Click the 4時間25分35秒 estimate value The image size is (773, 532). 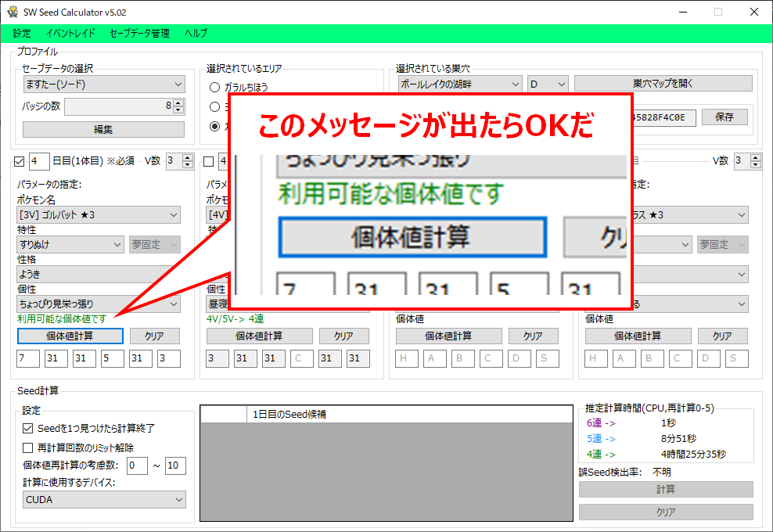coord(693,454)
